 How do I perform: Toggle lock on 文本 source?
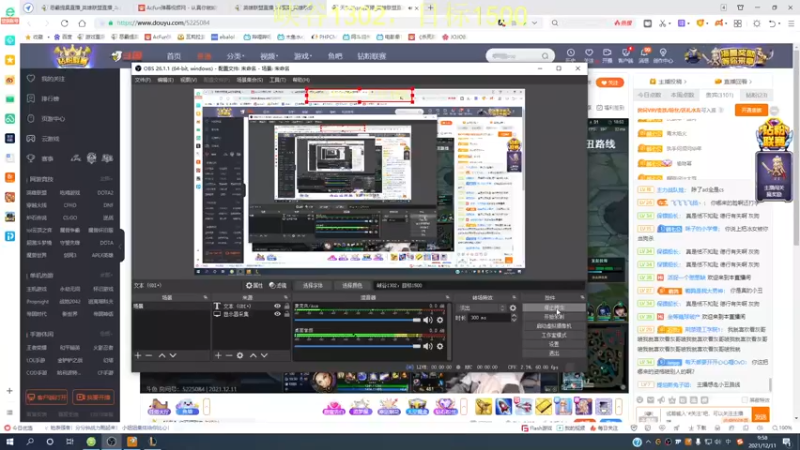[x=287, y=306]
